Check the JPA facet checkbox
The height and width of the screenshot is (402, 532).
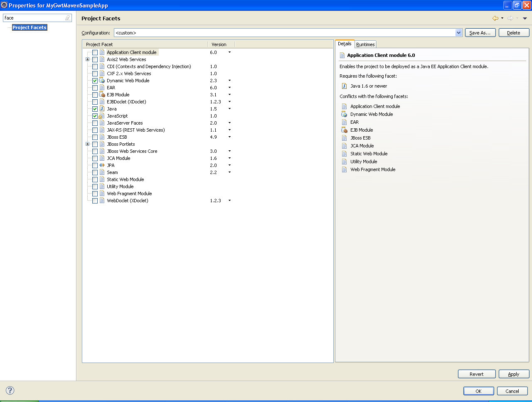click(95, 165)
